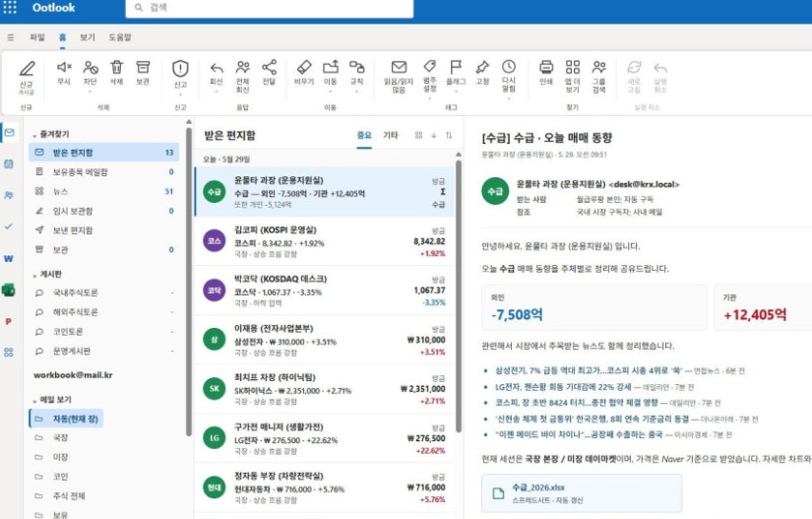Switch to the 홈 ribbon tab

click(62, 37)
